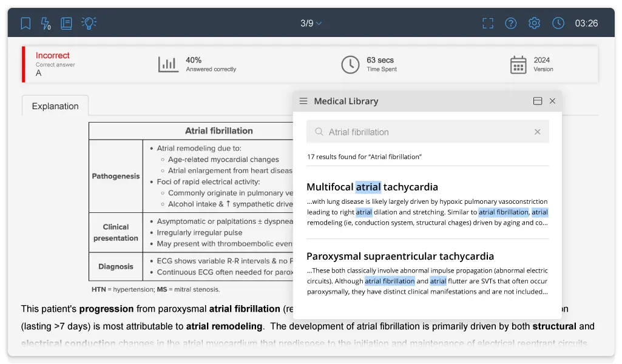This screenshot has height=364, width=622.
Task: Click the Medical Library panel title
Action: (x=346, y=101)
